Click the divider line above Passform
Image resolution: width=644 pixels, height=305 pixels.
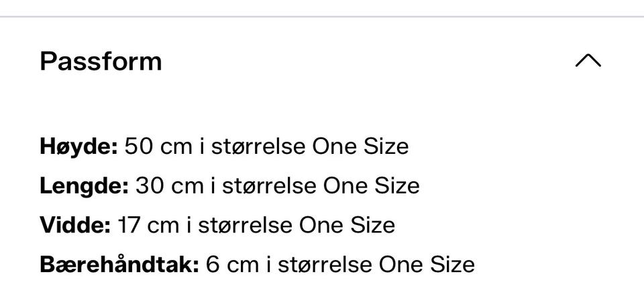(322, 17)
